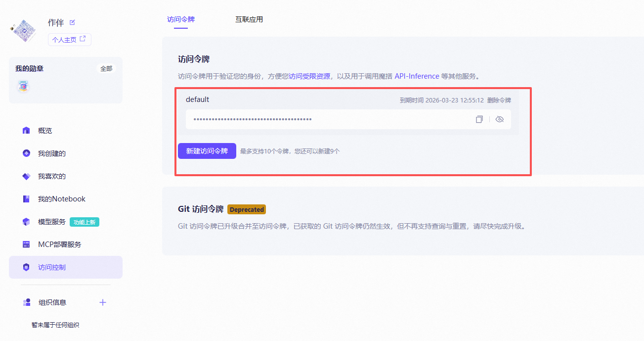Open 我创建的 via its circular sidebar icon
The height and width of the screenshot is (341, 644).
click(x=26, y=153)
